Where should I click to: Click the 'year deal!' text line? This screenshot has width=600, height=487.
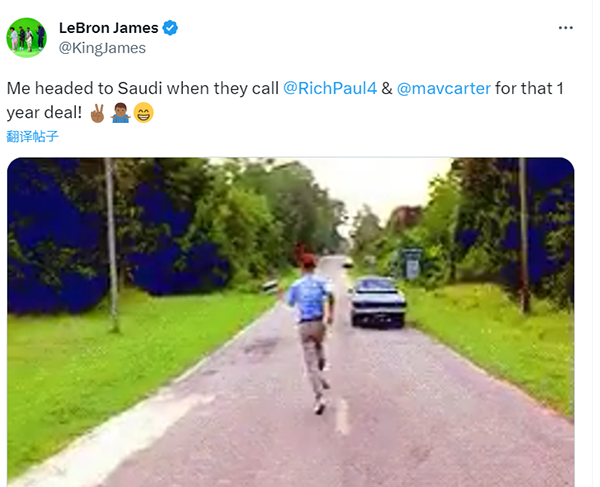tap(44, 113)
